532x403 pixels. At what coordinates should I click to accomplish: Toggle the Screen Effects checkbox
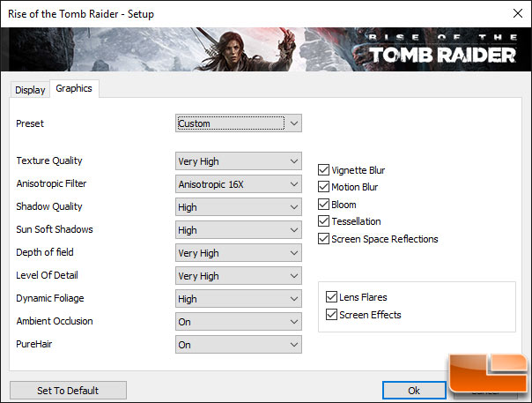[331, 315]
